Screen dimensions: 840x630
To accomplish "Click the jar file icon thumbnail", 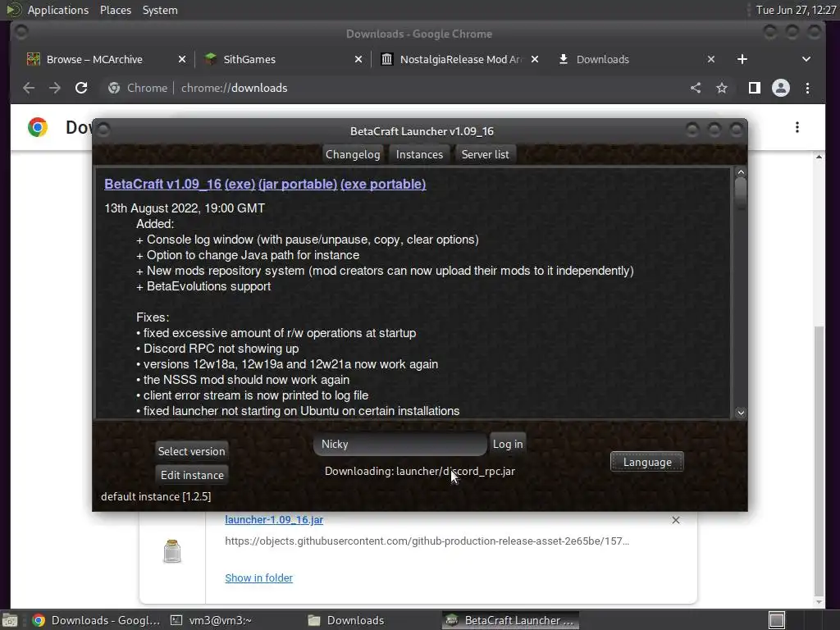I will [172, 551].
